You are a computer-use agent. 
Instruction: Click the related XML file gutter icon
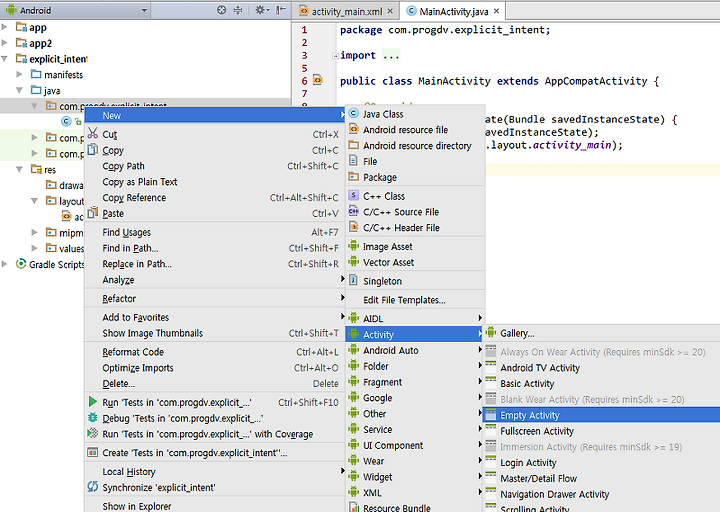[x=318, y=80]
